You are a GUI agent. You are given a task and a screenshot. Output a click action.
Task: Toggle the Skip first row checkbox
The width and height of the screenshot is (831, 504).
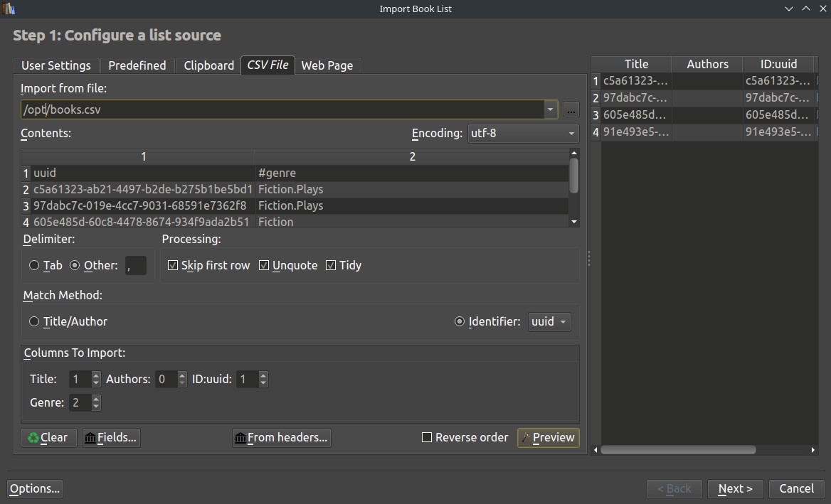tap(173, 265)
